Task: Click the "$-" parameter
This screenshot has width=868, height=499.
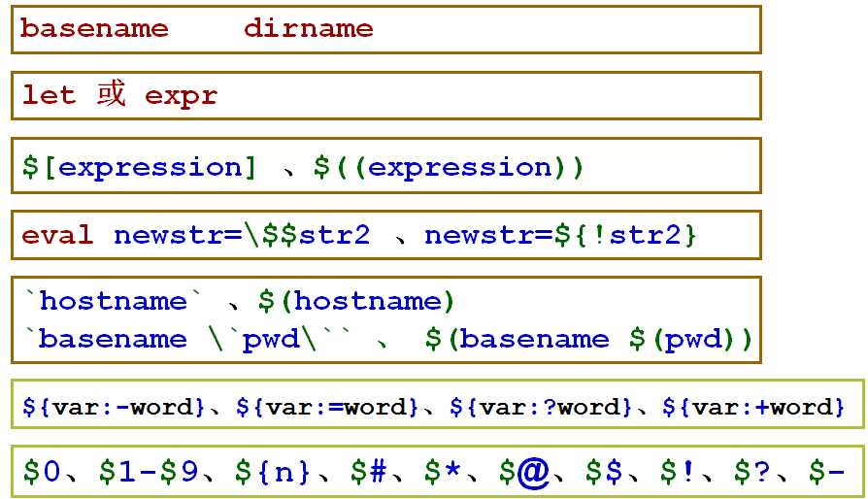Action: (826, 472)
